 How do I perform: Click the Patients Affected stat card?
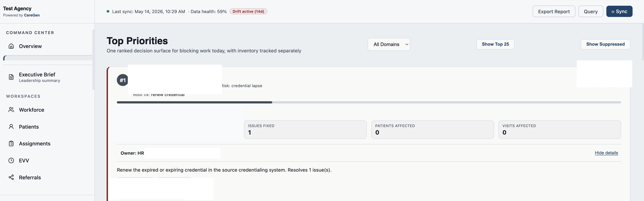432,130
